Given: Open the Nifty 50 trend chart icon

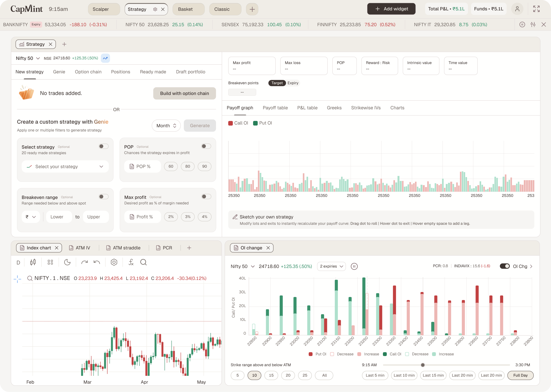Looking at the screenshot, I should [105, 58].
